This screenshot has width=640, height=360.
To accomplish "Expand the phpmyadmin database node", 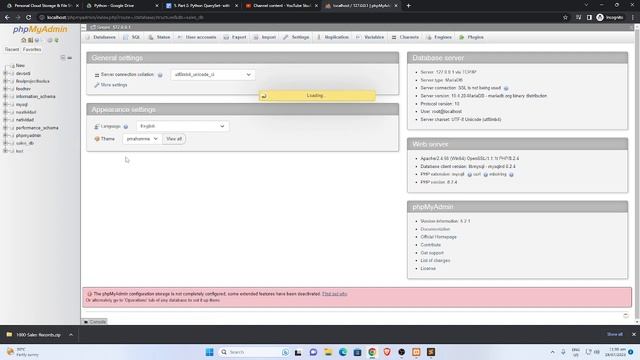I will [5, 136].
